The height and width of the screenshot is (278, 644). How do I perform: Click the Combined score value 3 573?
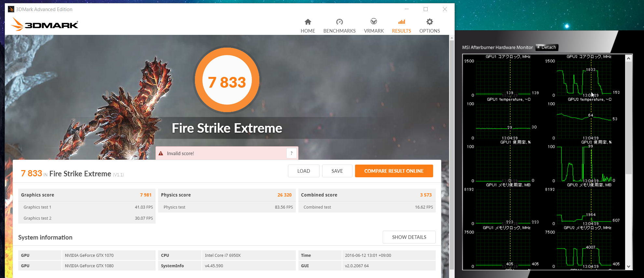426,195
